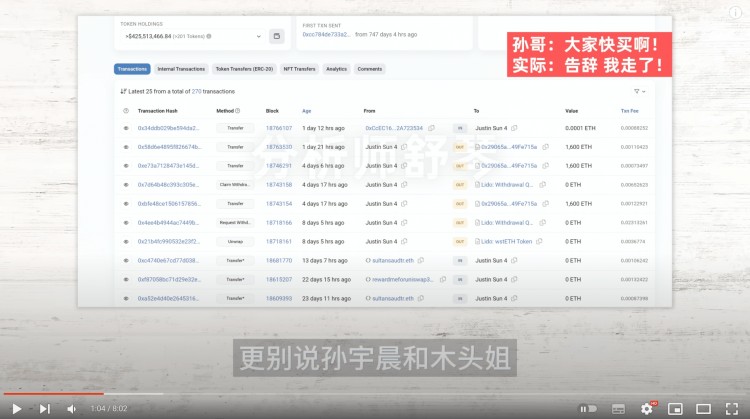Open the video info card icon

tap(735, 13)
